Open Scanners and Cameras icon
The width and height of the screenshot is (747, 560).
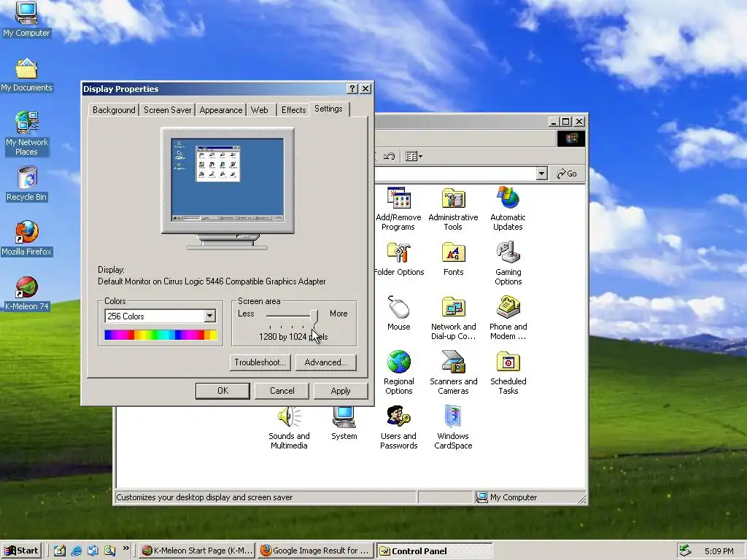(x=453, y=373)
